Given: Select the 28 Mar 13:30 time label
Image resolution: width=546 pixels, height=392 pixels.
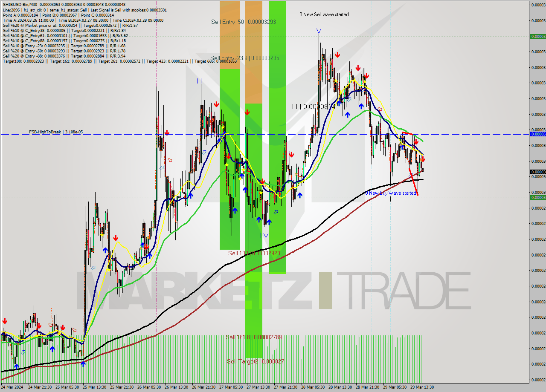Looking at the screenshot, I should pyautogui.click(x=340, y=387).
